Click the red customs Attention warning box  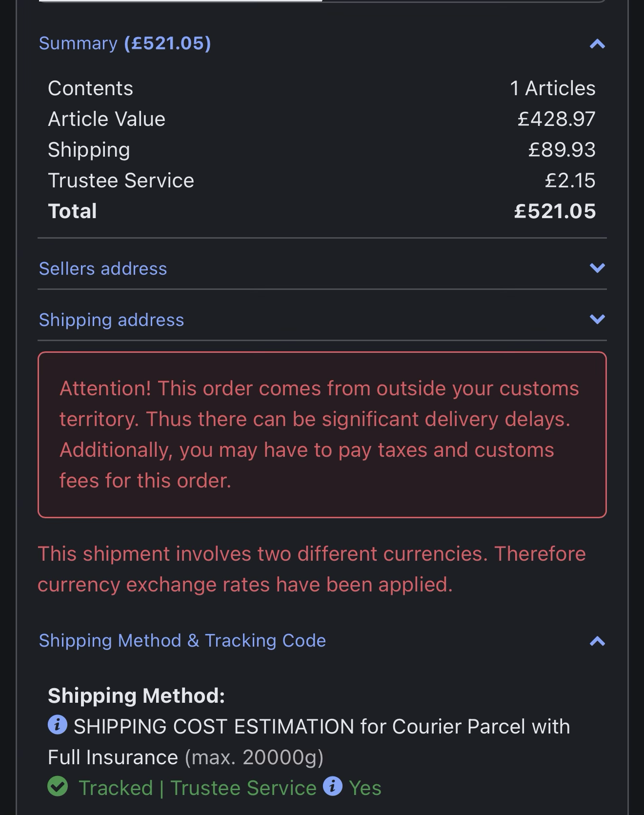[322, 434]
